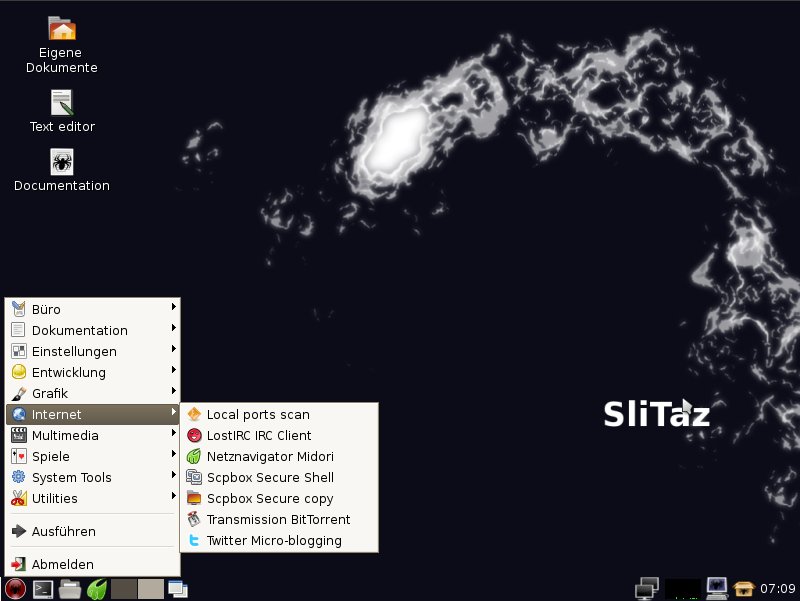
Task: Launch Scpbox Secure Shell
Action: pyautogui.click(x=279, y=477)
